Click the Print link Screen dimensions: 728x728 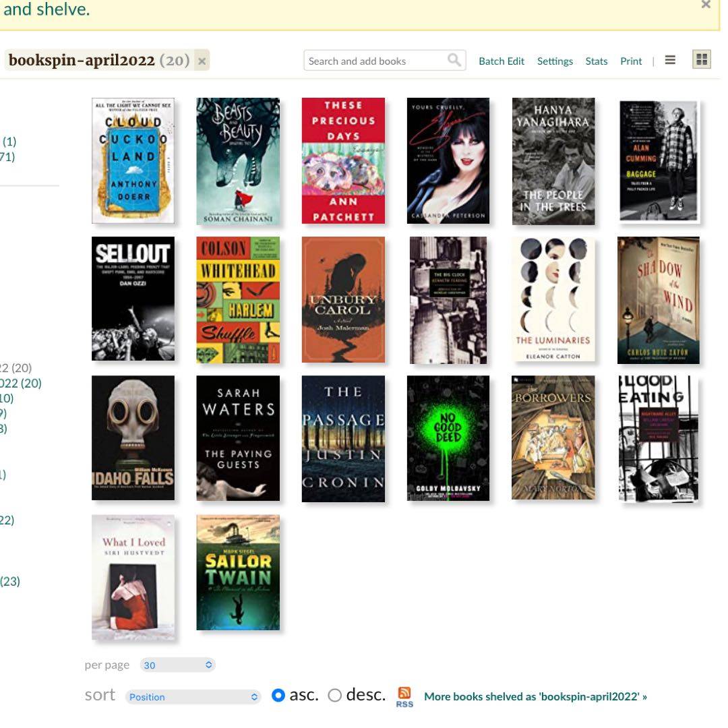[x=631, y=61]
